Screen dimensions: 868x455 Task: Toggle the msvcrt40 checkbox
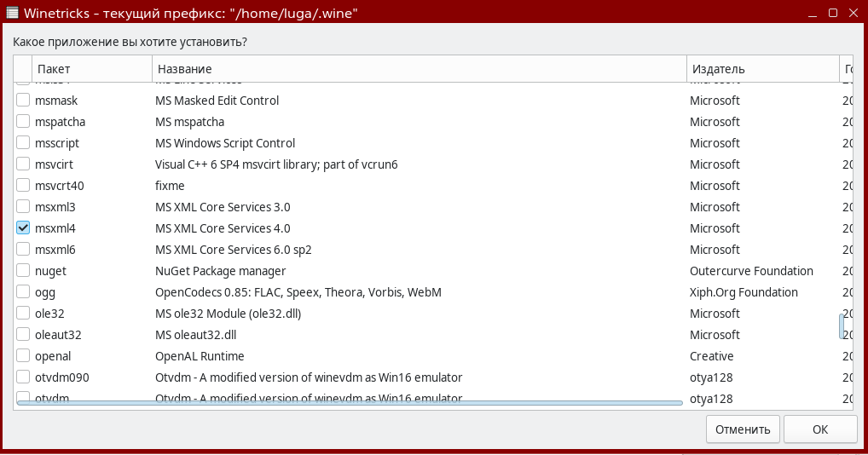point(23,185)
